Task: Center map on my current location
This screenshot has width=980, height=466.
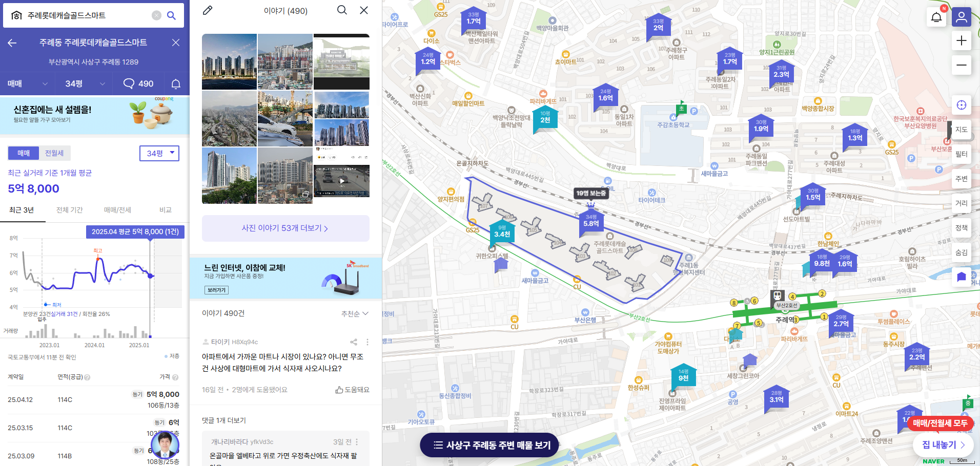Action: tap(962, 105)
